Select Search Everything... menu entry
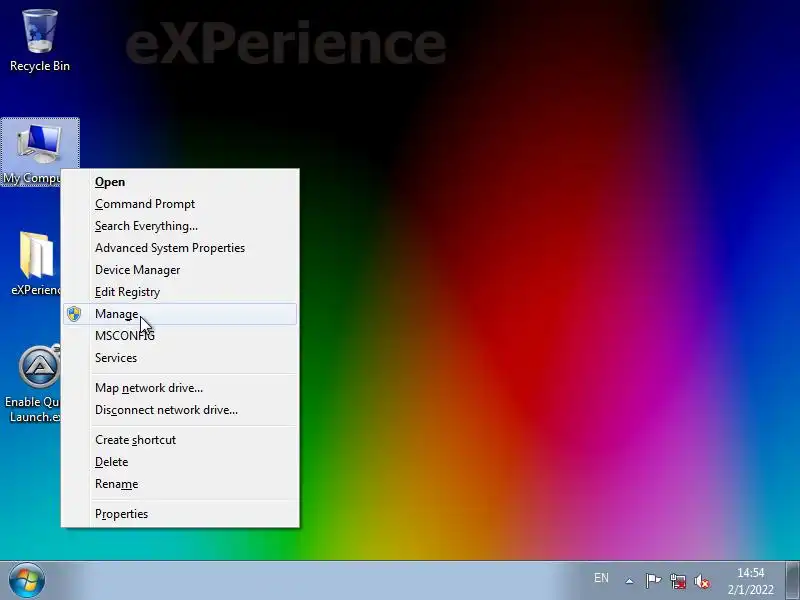 tap(180, 226)
